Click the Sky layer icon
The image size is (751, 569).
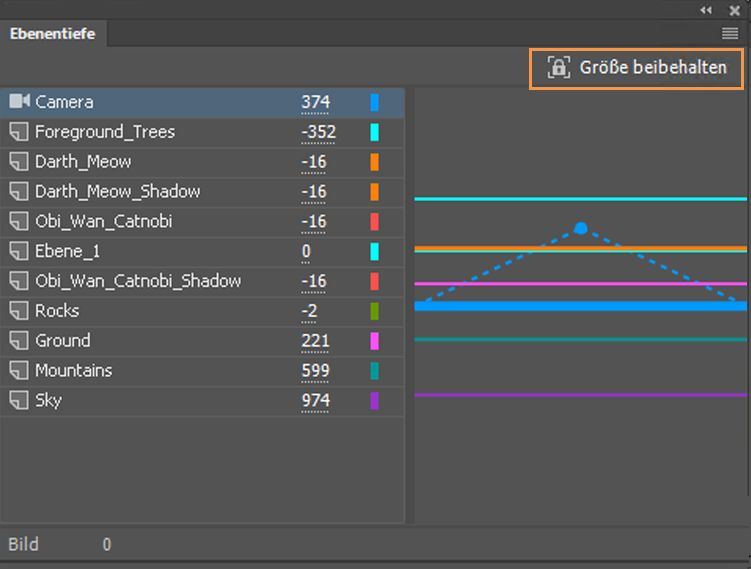(19, 401)
